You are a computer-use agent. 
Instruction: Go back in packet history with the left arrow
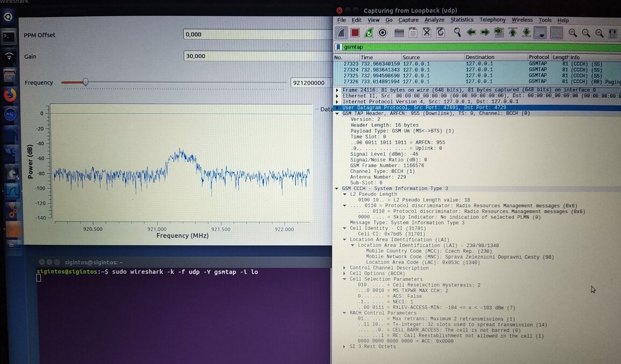tap(471, 33)
